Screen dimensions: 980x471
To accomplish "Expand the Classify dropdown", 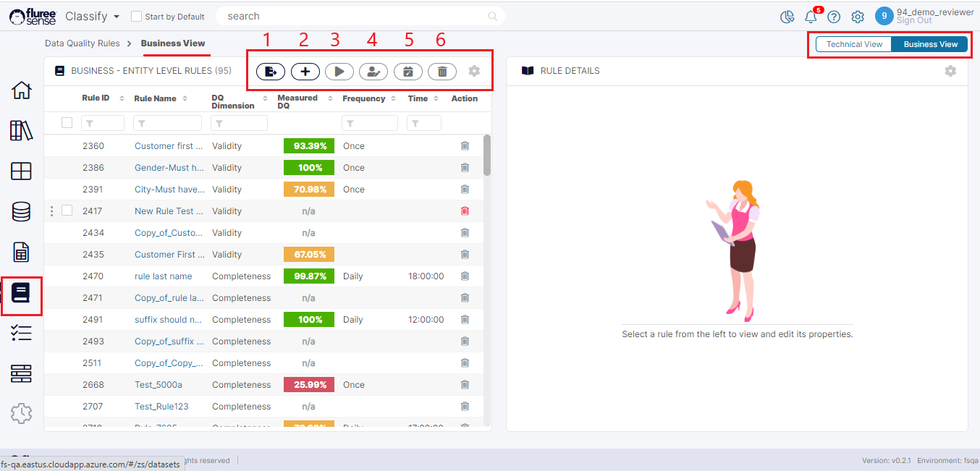I will click(x=92, y=16).
